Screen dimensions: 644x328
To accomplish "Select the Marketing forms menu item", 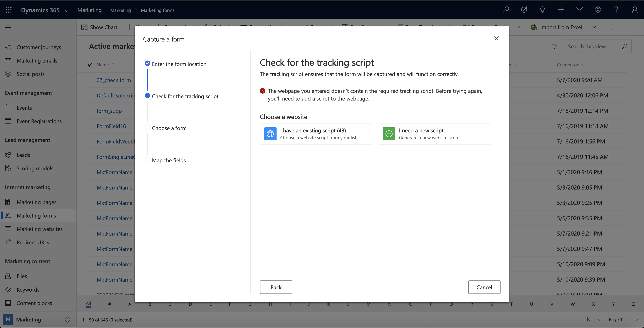I will tap(36, 215).
